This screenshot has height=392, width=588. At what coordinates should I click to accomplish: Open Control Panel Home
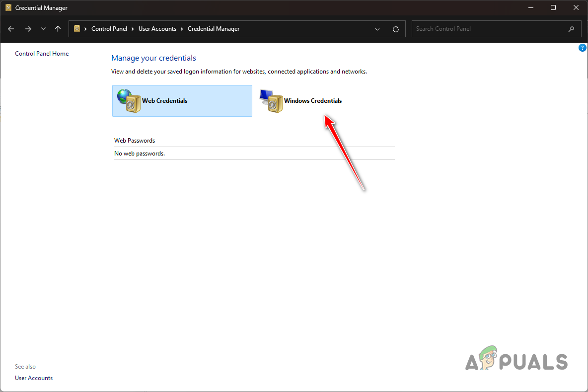42,53
